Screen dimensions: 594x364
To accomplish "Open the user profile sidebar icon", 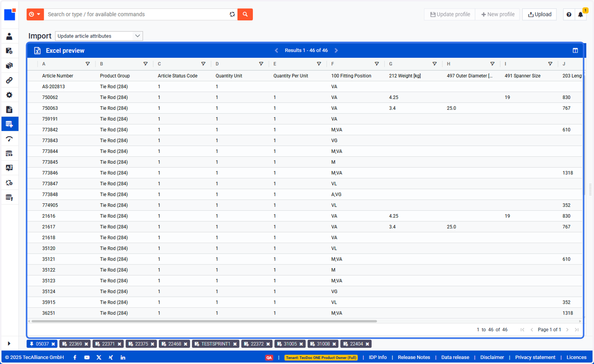I will coord(9,37).
